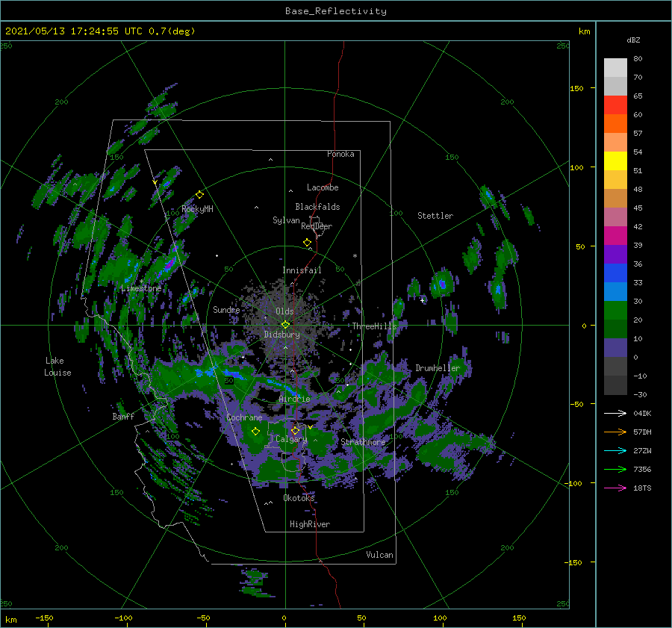Click the Okotoks label
Screen dimensions: 672x628
(299, 497)
